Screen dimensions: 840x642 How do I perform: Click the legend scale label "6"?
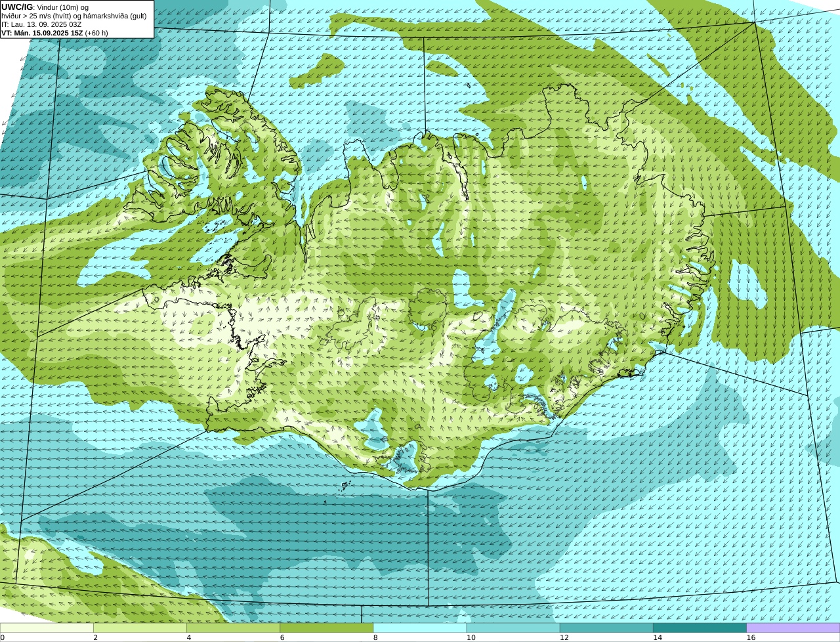pos(282,637)
